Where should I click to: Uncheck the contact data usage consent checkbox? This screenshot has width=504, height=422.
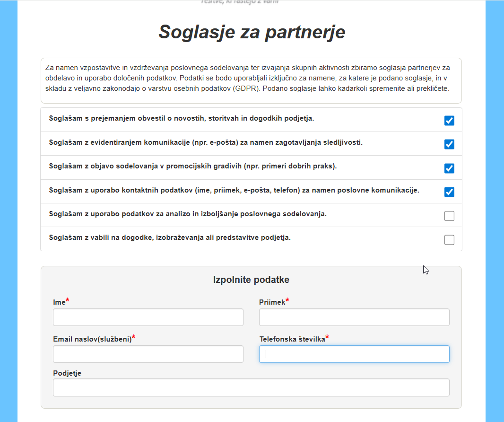(x=449, y=192)
